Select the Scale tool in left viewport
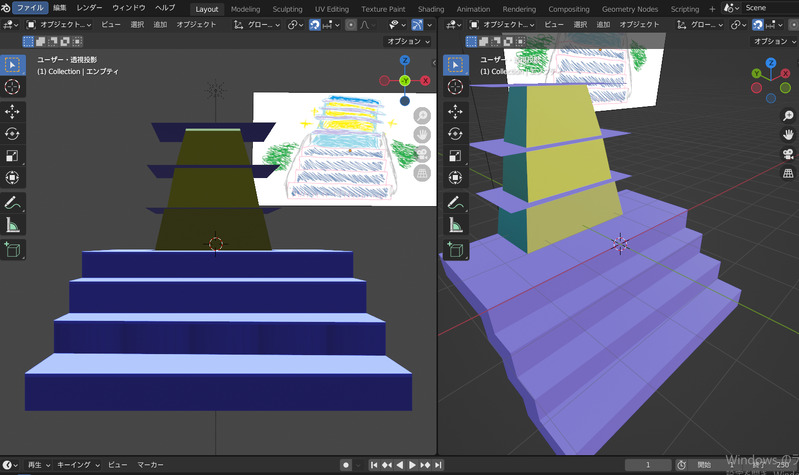The image size is (799, 475). coord(13,155)
